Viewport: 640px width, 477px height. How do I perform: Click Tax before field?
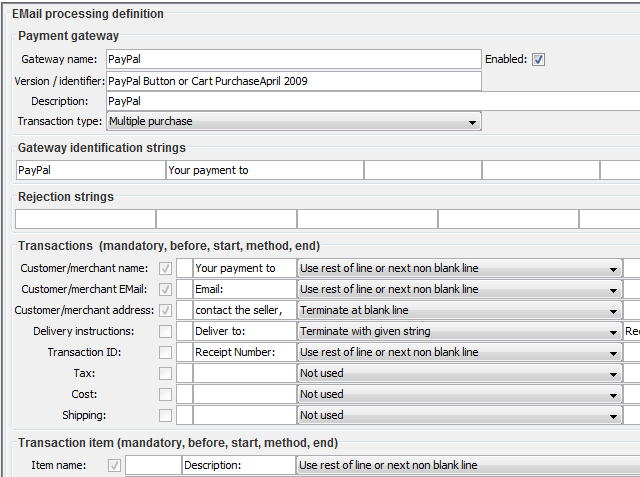pyautogui.click(x=184, y=373)
